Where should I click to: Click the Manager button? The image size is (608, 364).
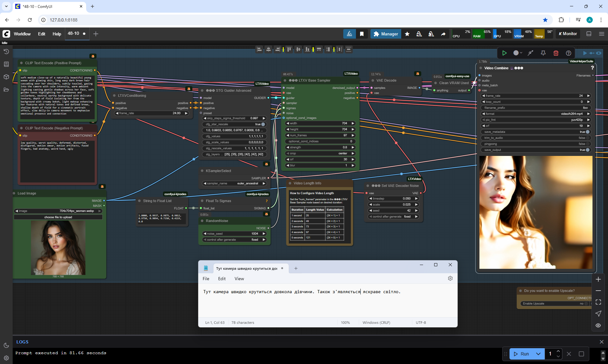point(386,34)
